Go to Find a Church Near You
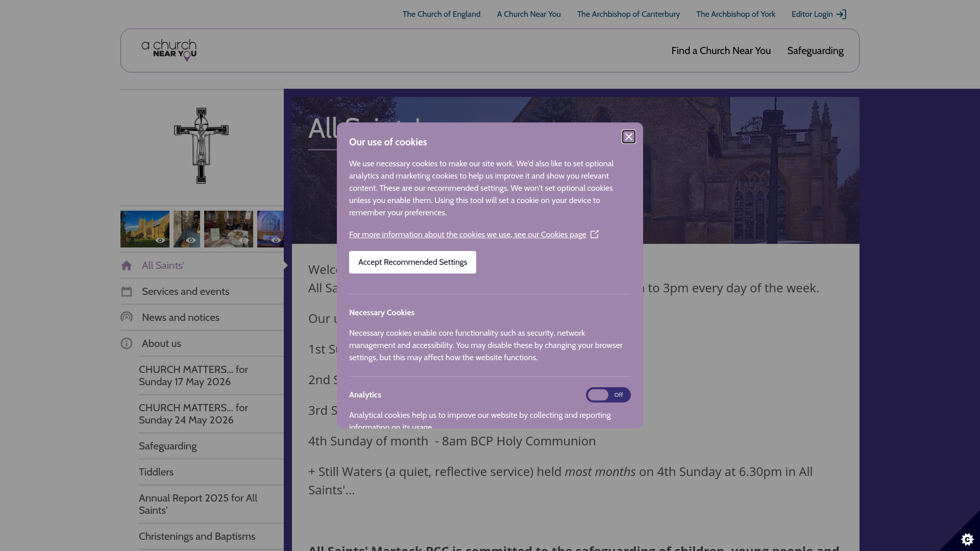980x551 pixels. 721,51
